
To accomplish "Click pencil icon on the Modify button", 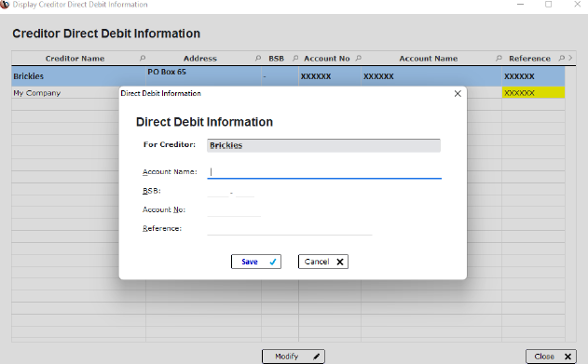I will pos(317,357).
